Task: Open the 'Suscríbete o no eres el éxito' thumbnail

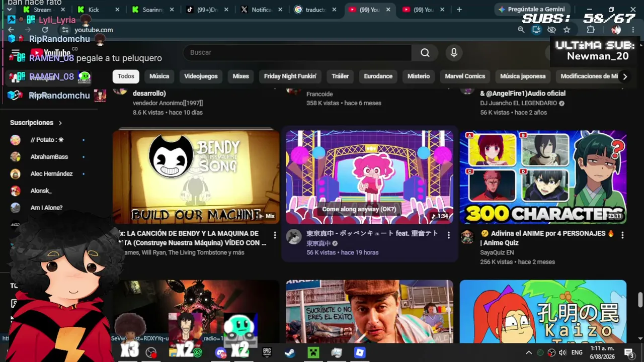Action: pyautogui.click(x=369, y=312)
